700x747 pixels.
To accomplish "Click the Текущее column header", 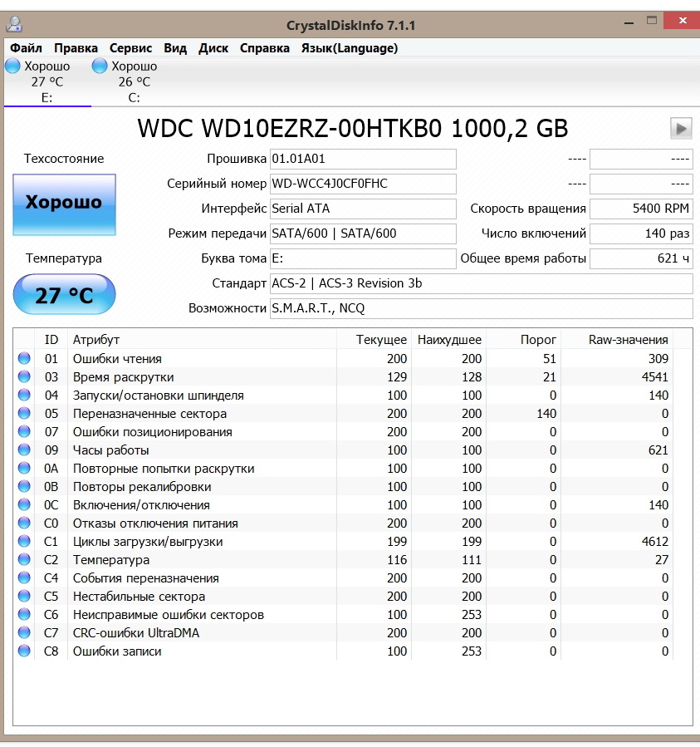I will pos(374,340).
